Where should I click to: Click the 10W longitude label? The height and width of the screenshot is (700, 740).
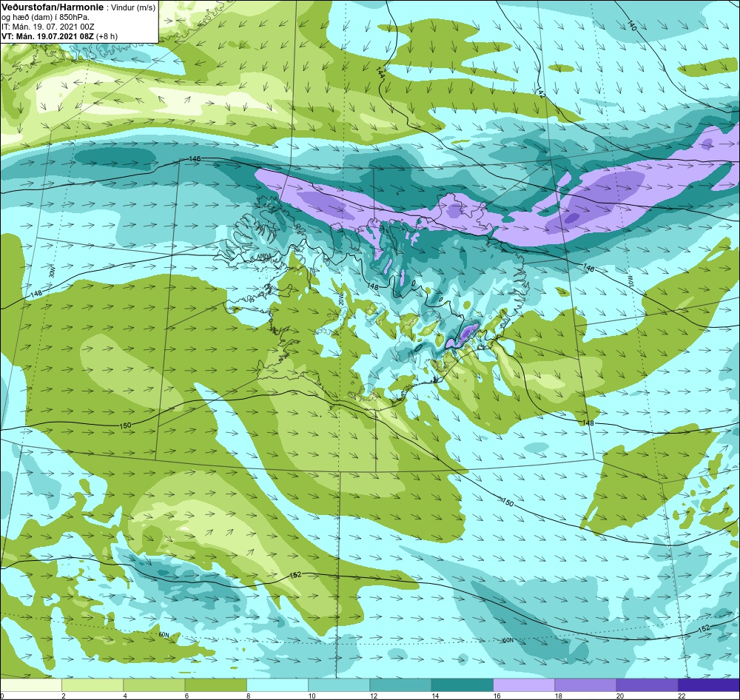coord(630,280)
